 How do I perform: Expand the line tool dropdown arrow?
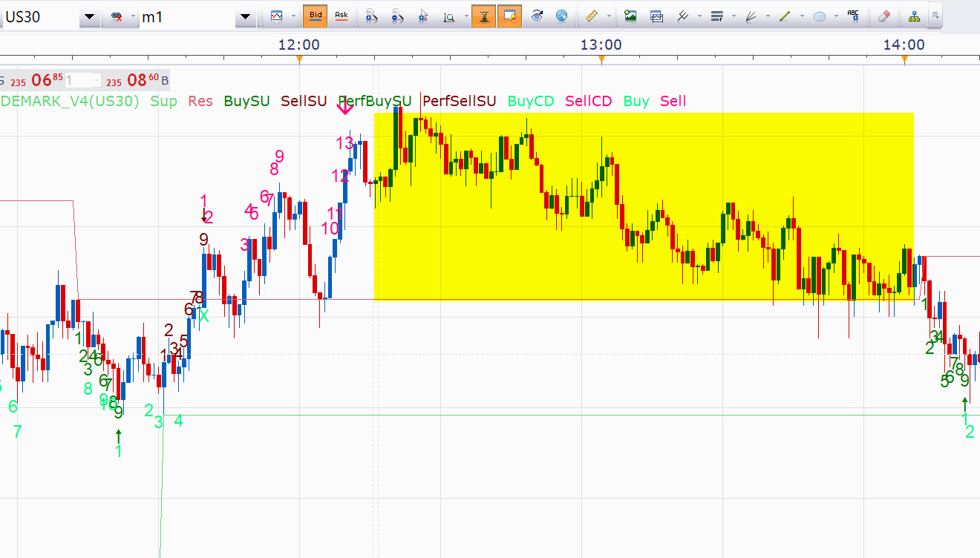pos(803,16)
